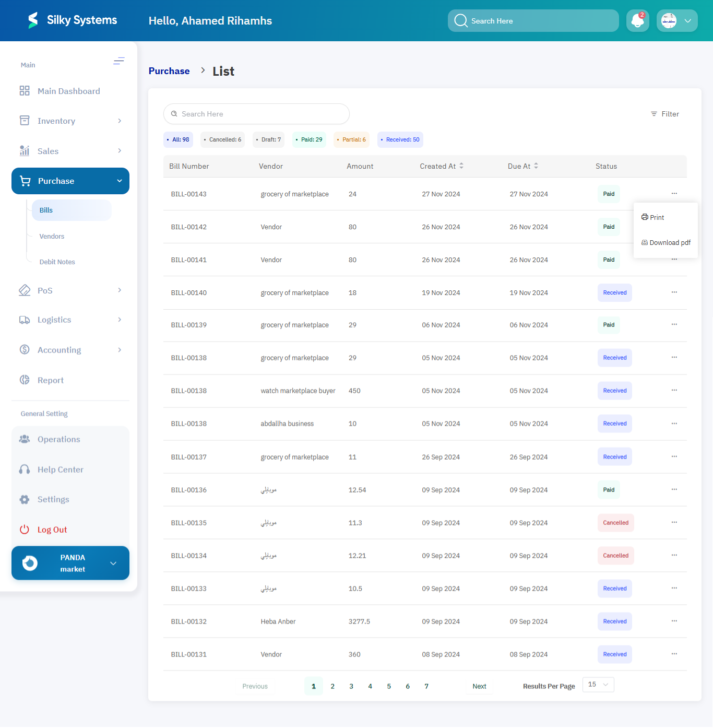Viewport: 713px width, 728px height.
Task: Click the Log Out power icon
Action: click(x=25, y=530)
